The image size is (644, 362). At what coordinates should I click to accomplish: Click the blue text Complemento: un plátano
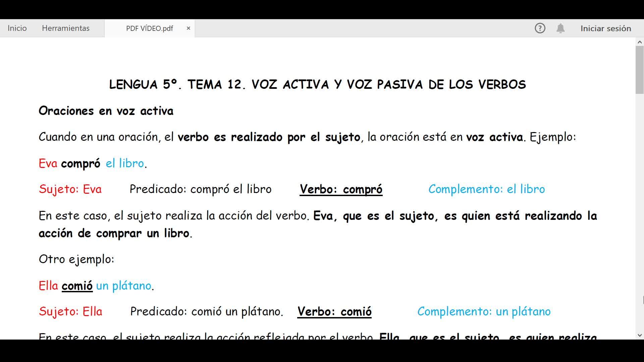[484, 312]
